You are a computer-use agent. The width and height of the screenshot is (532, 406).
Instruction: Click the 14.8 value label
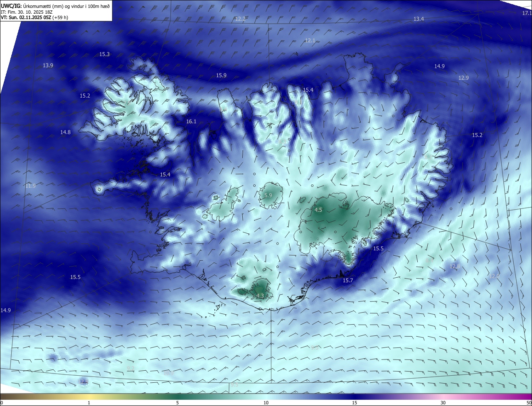(65, 132)
